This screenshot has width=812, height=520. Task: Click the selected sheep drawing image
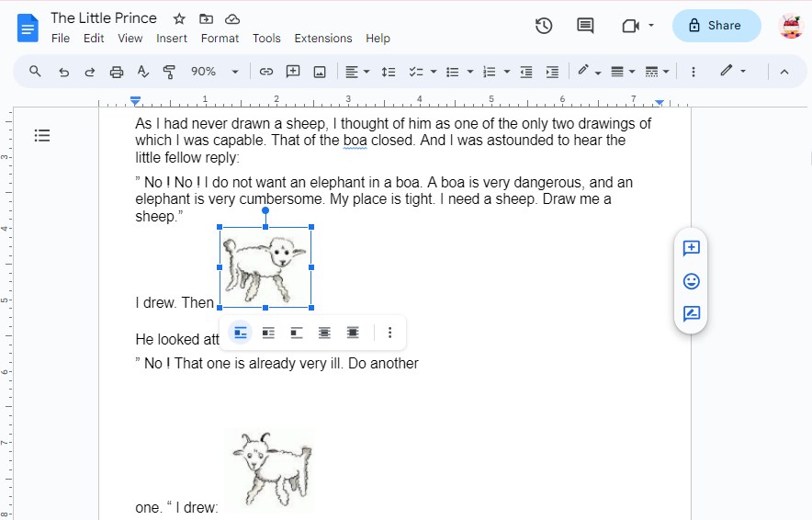265,267
